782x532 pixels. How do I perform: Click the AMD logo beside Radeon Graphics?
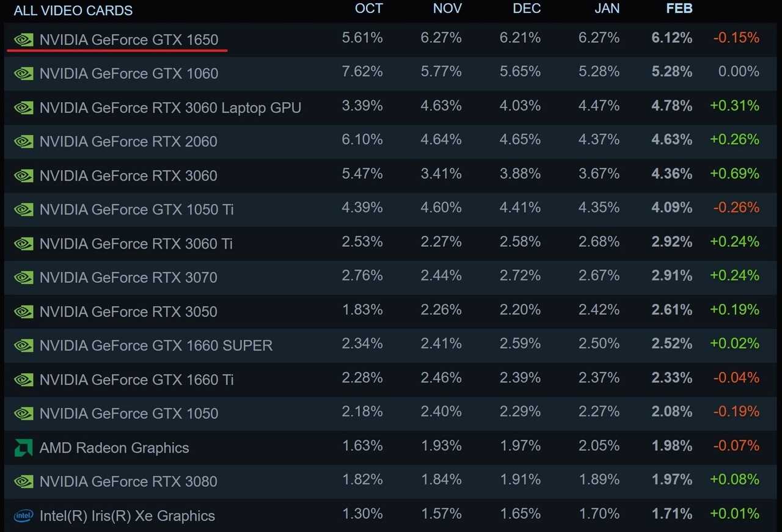pyautogui.click(x=24, y=448)
